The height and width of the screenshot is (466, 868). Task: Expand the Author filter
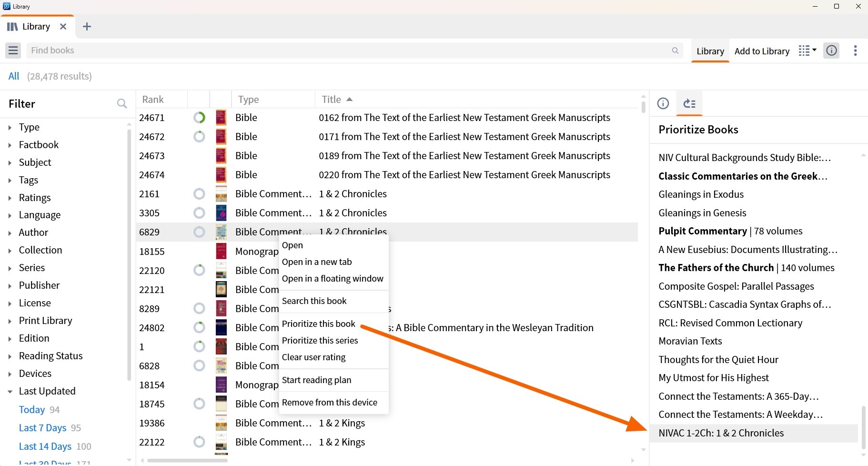click(x=10, y=233)
